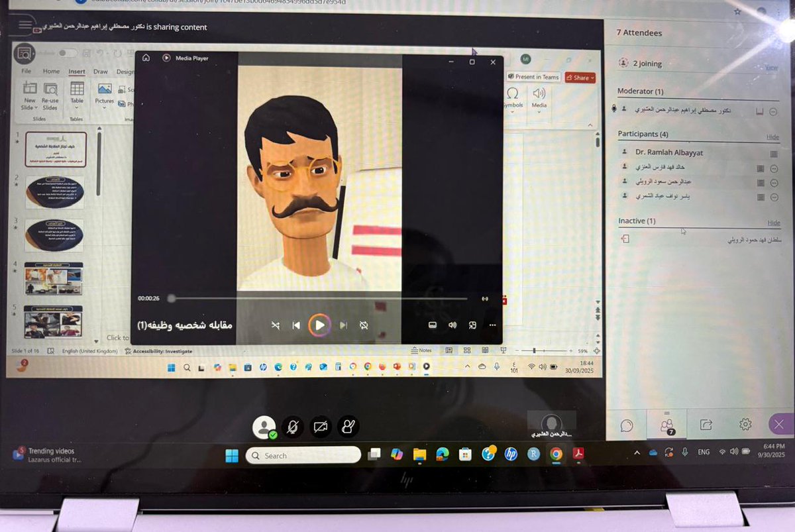Hide the Participants list

click(x=773, y=137)
